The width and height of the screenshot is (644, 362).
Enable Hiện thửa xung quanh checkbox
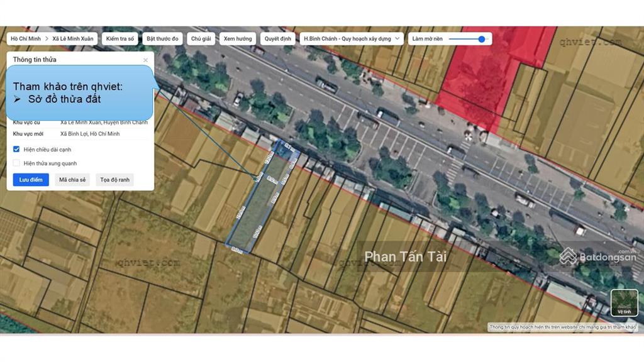coord(16,163)
